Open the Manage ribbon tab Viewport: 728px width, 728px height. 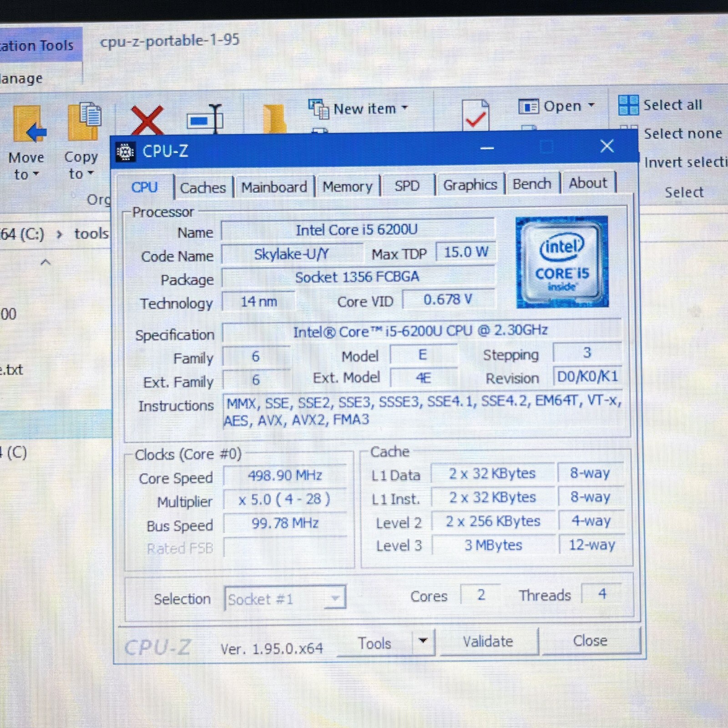22,78
